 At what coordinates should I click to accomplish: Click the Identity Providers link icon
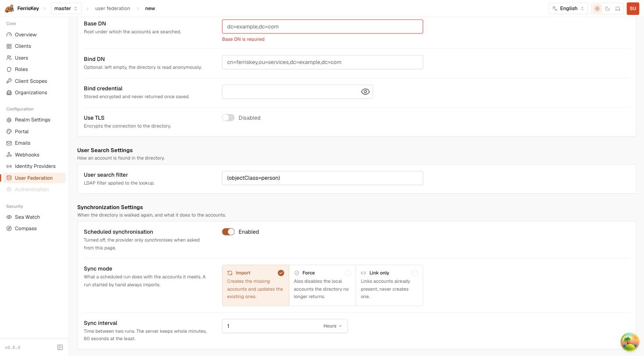click(x=9, y=166)
